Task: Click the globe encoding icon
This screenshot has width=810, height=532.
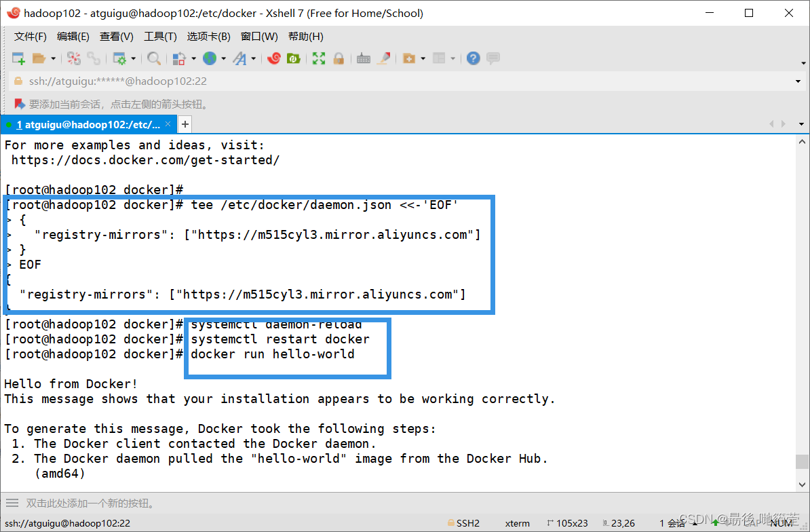Action: click(210, 58)
